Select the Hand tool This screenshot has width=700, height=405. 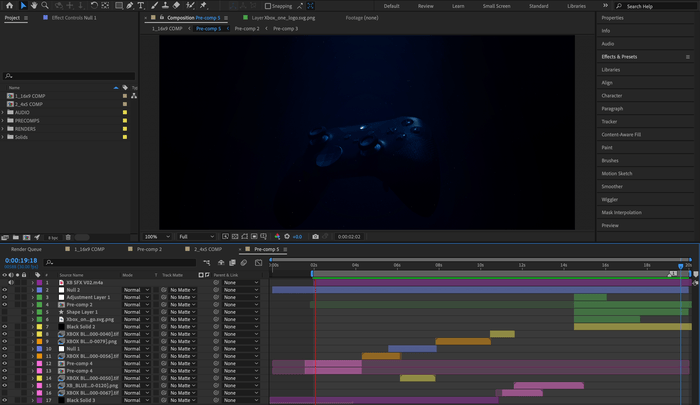(x=34, y=5)
